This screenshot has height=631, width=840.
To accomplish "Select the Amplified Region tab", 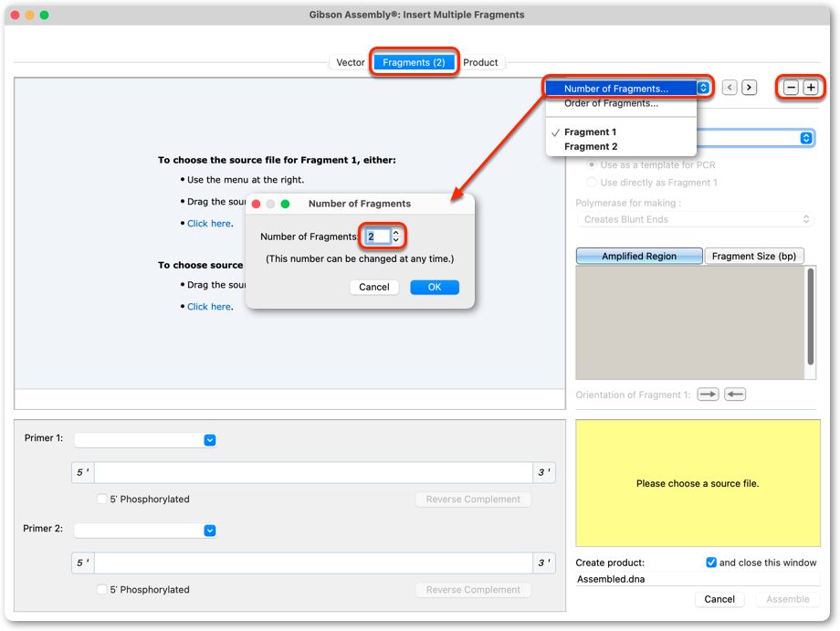I will tap(639, 256).
